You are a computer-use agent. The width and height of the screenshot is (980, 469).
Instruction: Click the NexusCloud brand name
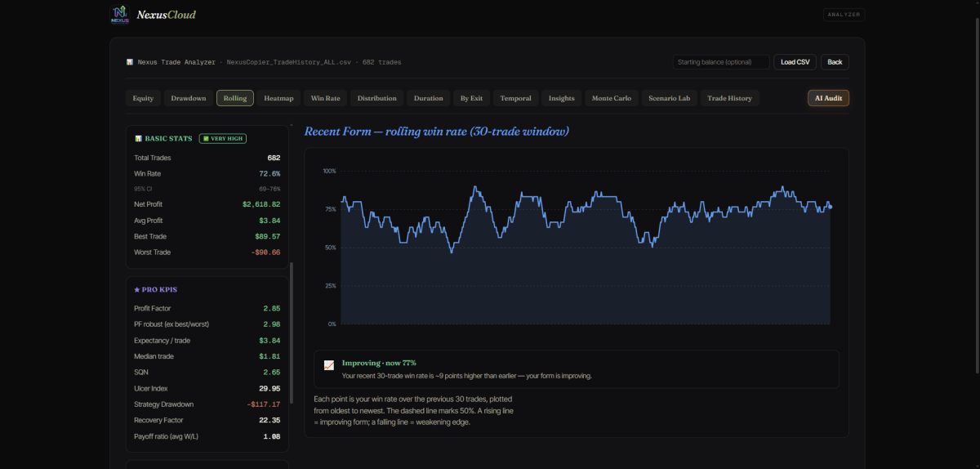(167, 14)
